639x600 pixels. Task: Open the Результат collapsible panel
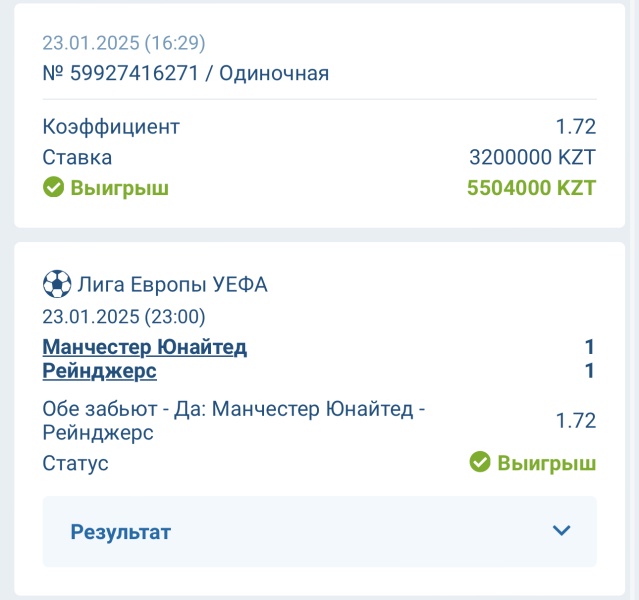[x=320, y=531]
